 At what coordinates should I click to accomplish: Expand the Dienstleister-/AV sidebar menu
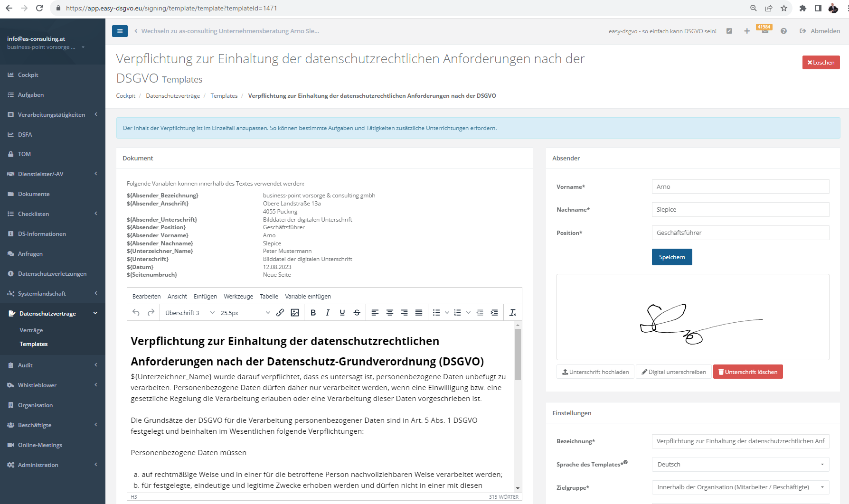[x=52, y=174]
